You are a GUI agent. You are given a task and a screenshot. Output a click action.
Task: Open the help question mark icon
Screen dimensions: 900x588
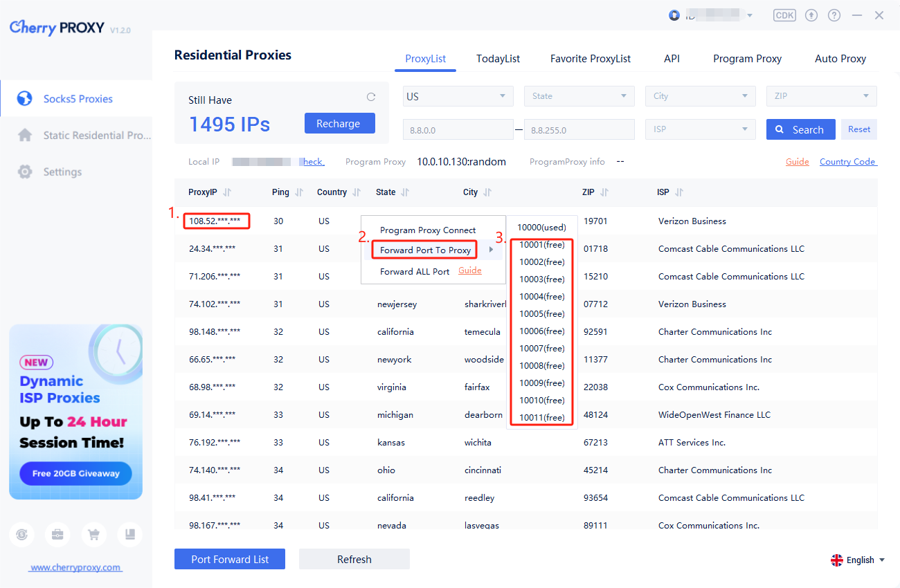(834, 15)
